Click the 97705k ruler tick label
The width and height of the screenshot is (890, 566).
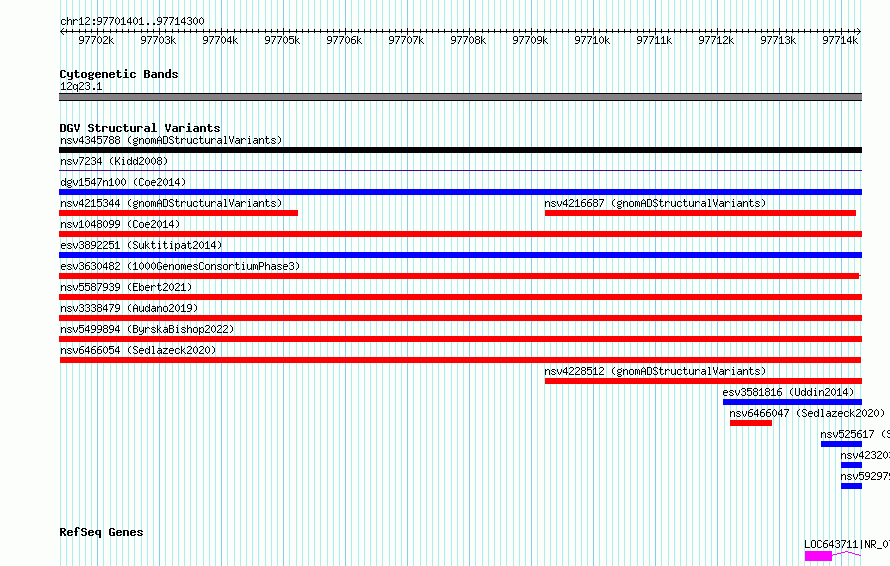pos(282,40)
